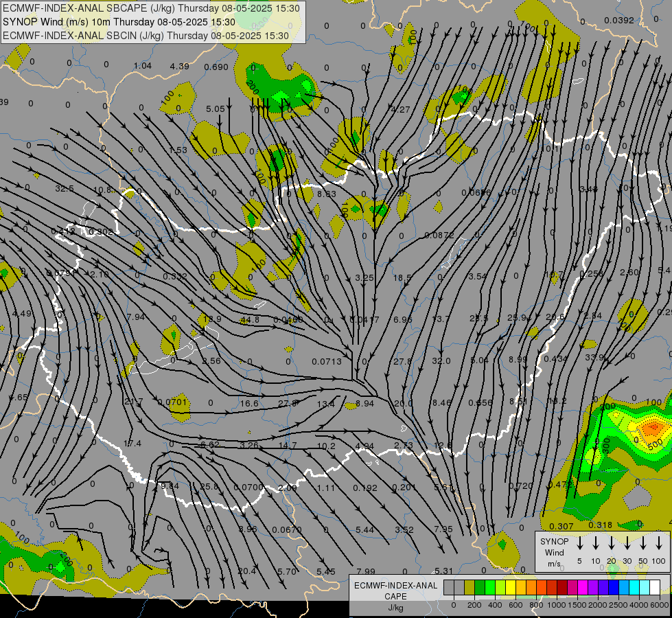Click the map value 5.05
The image size is (672, 618).
coord(215,109)
